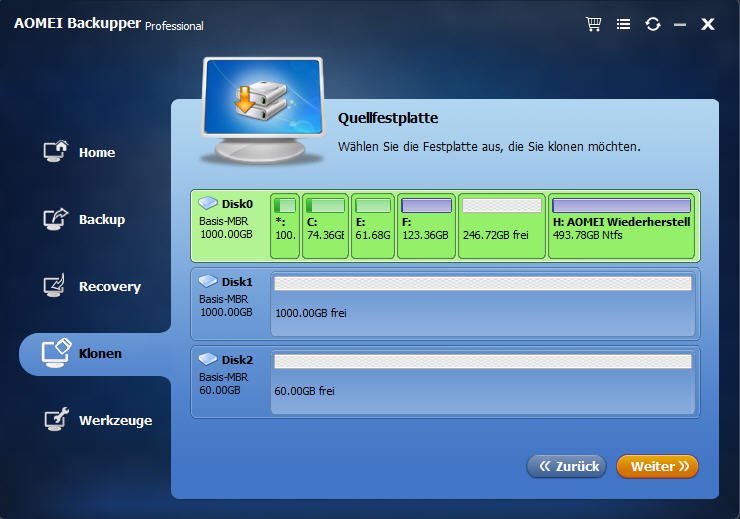The height and width of the screenshot is (519, 740).
Task: Select the 246.72GB frei unallocated space
Action: (x=502, y=226)
